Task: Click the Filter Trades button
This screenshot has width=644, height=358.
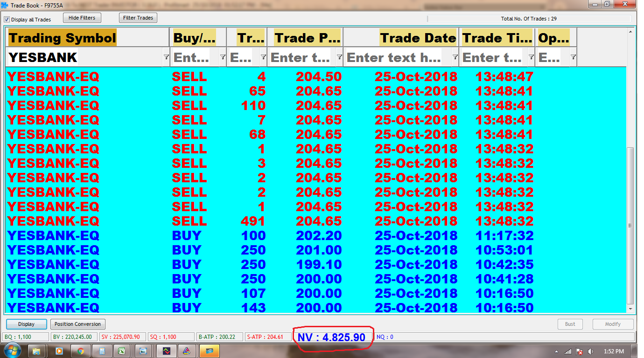Action: click(x=139, y=18)
